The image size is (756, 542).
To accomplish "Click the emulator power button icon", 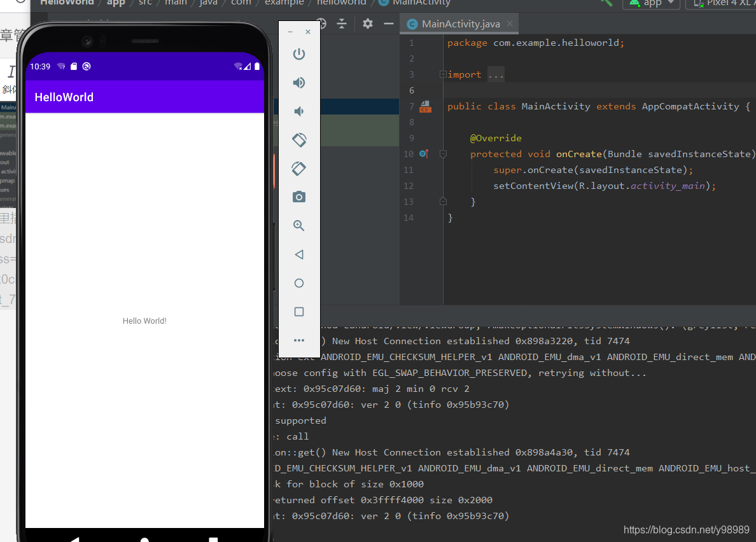I will point(299,54).
